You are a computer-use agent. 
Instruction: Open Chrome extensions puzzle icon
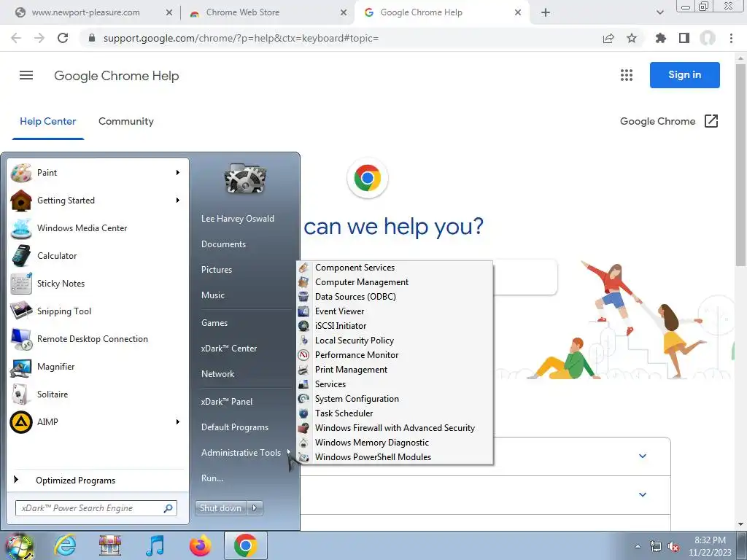coord(660,38)
